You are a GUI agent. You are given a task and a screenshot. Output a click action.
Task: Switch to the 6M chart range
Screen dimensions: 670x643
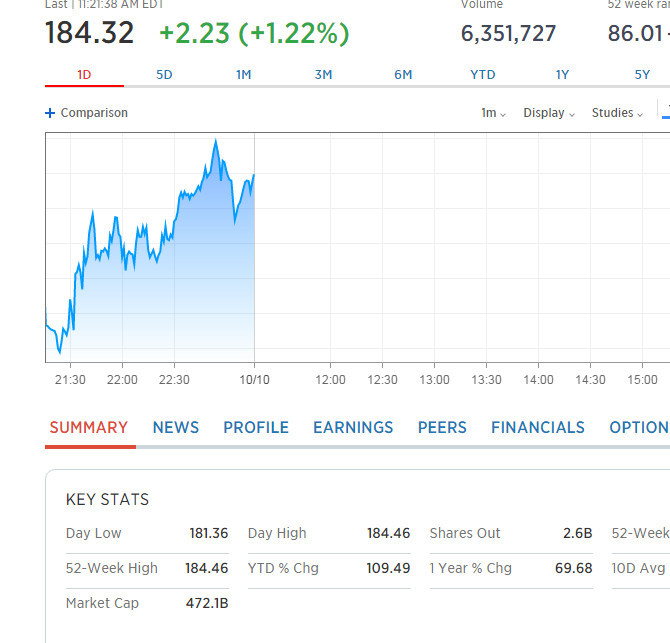[x=403, y=75]
